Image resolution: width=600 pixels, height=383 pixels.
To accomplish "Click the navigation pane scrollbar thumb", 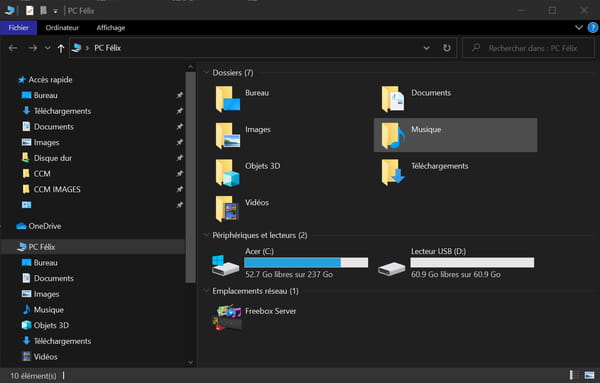I will pos(191,177).
